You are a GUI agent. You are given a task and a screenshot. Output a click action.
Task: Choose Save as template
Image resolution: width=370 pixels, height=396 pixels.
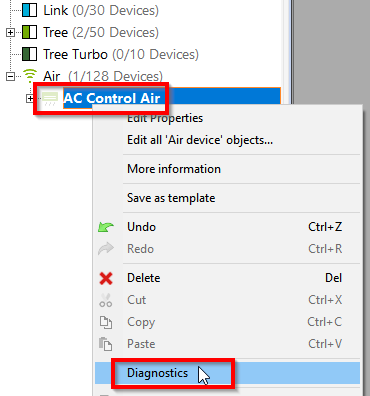(x=171, y=198)
